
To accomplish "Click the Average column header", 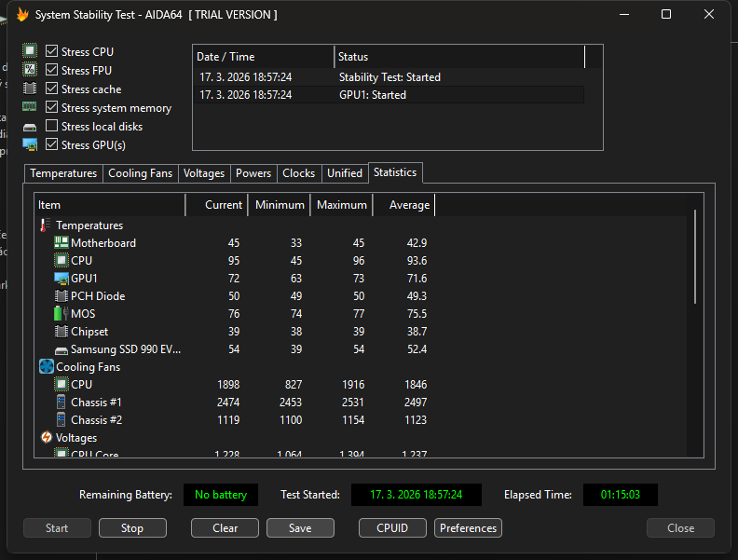I will tap(403, 205).
